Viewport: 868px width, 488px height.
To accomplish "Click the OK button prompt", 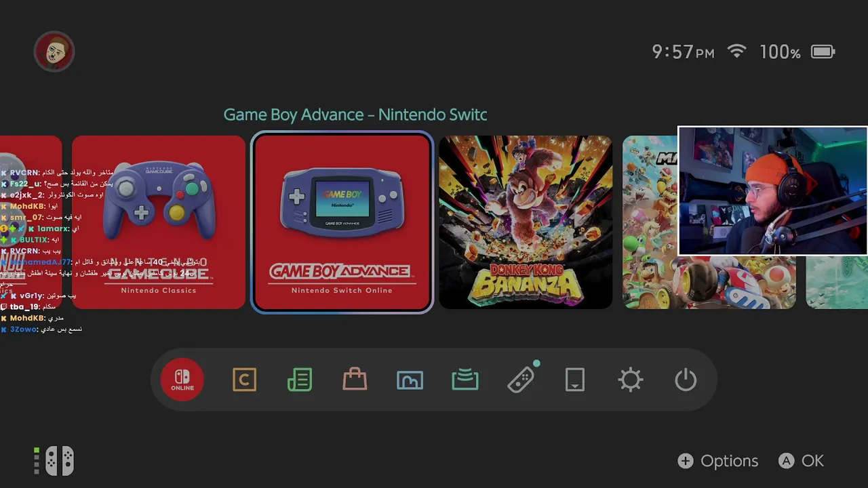I will click(802, 461).
